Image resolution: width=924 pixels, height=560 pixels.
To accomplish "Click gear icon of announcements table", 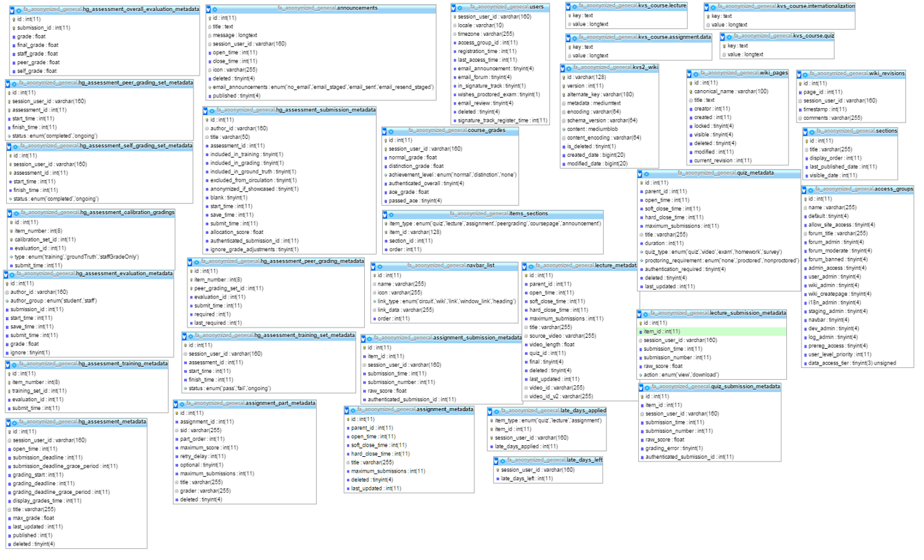I will tap(215, 9).
